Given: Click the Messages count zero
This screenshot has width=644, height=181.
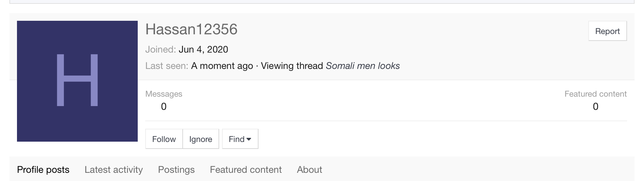Looking at the screenshot, I should (164, 106).
